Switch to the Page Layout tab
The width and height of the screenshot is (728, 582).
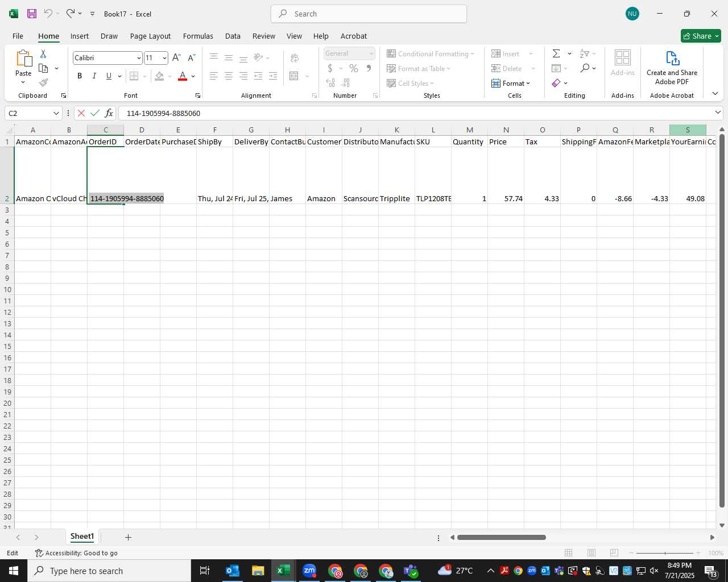(150, 36)
